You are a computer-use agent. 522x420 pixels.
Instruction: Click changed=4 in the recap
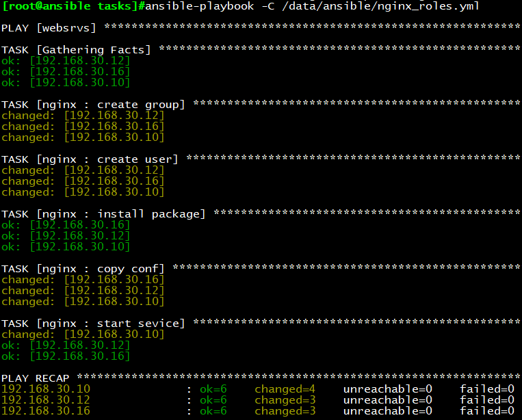point(285,389)
